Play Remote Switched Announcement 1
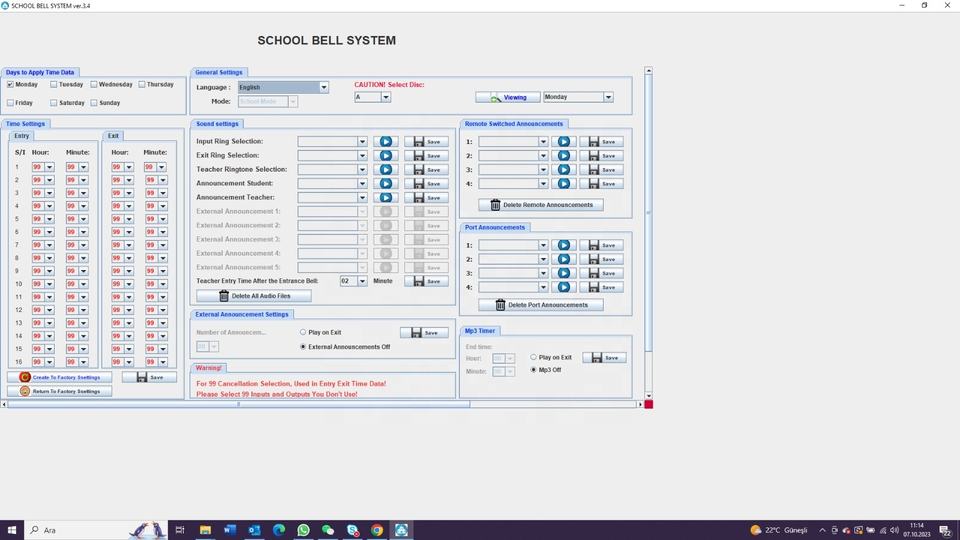Screen dimensions: 960x540 pos(564,142)
